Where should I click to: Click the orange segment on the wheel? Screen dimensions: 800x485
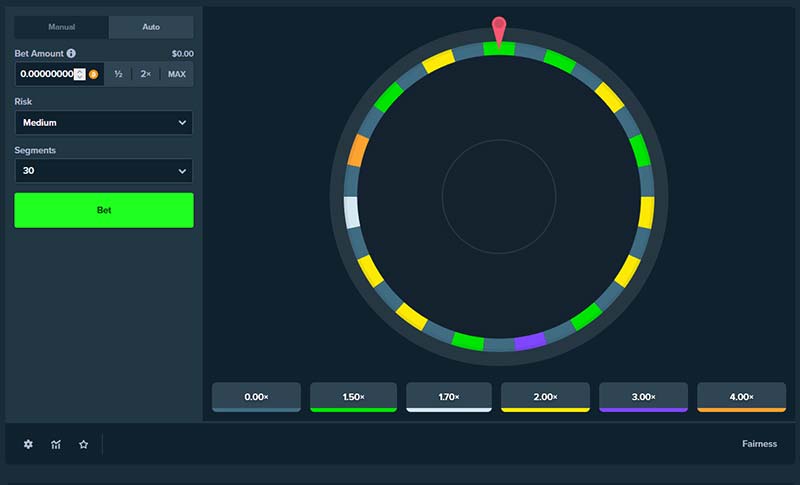(358, 151)
